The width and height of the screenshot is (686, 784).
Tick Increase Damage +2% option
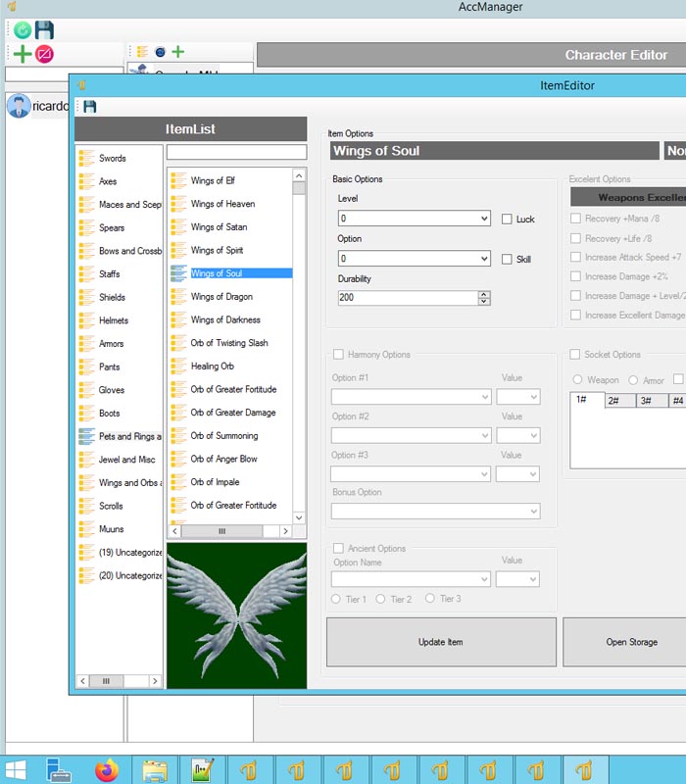coord(575,276)
